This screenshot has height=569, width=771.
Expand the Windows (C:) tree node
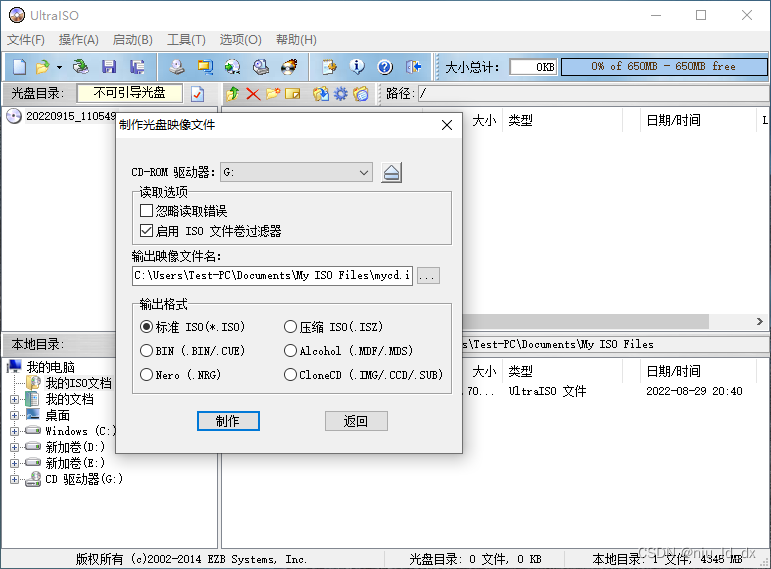pyautogui.click(x=14, y=431)
